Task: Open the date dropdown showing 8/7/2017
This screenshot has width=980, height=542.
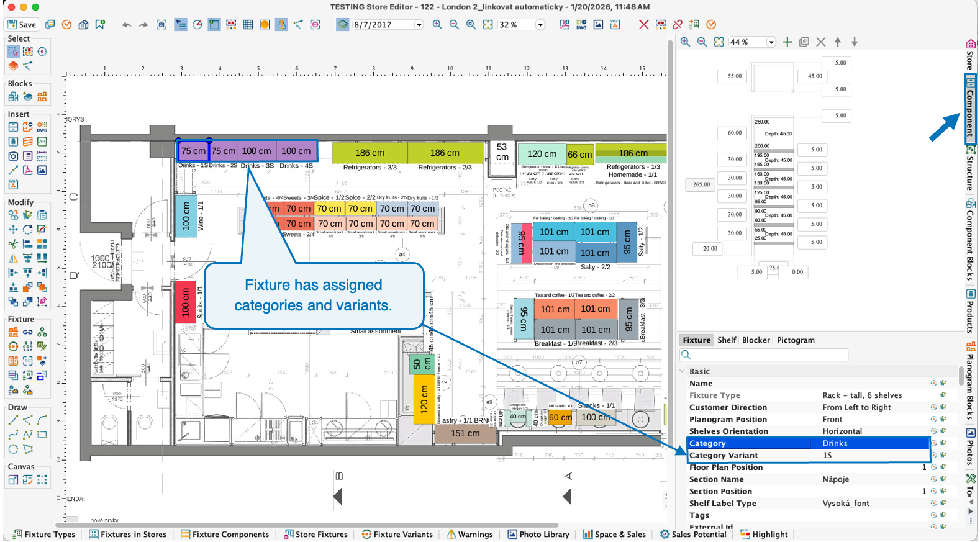Action: pyautogui.click(x=419, y=25)
